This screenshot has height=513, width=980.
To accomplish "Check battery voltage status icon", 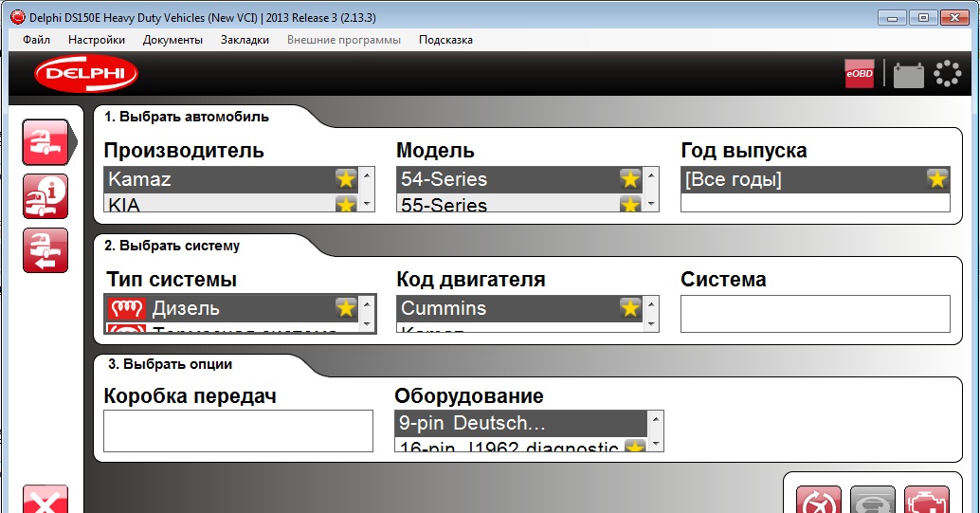I will coord(909,75).
